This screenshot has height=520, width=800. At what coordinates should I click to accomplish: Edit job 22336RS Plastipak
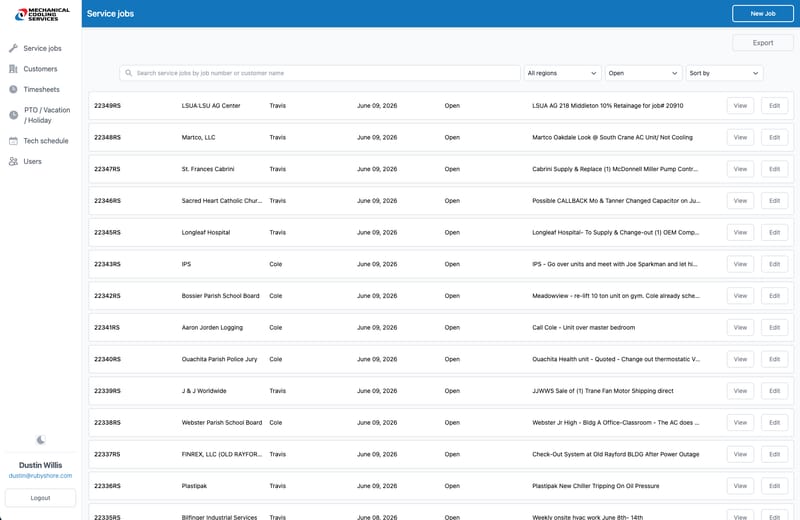(774, 485)
